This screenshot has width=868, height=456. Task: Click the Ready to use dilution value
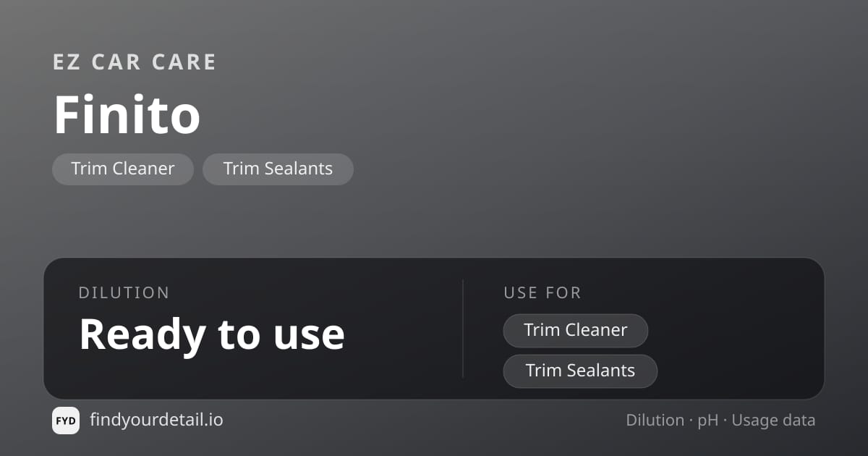tap(211, 334)
